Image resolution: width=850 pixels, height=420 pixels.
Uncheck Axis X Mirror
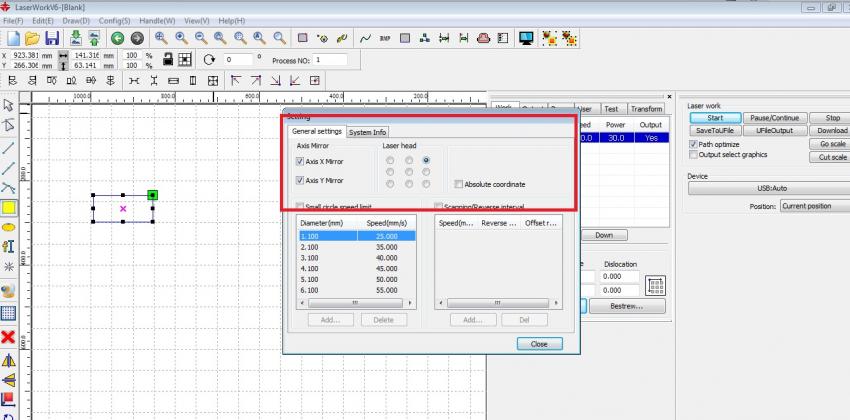click(x=300, y=161)
